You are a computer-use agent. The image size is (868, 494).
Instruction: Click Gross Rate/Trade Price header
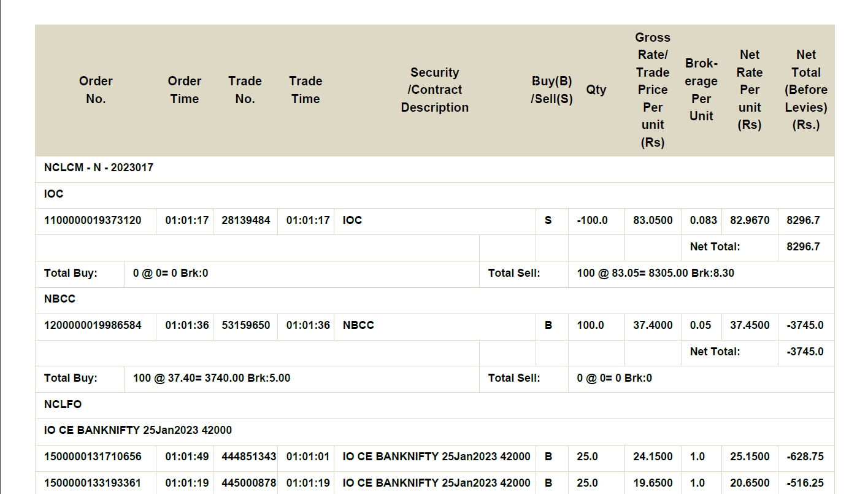(x=653, y=90)
